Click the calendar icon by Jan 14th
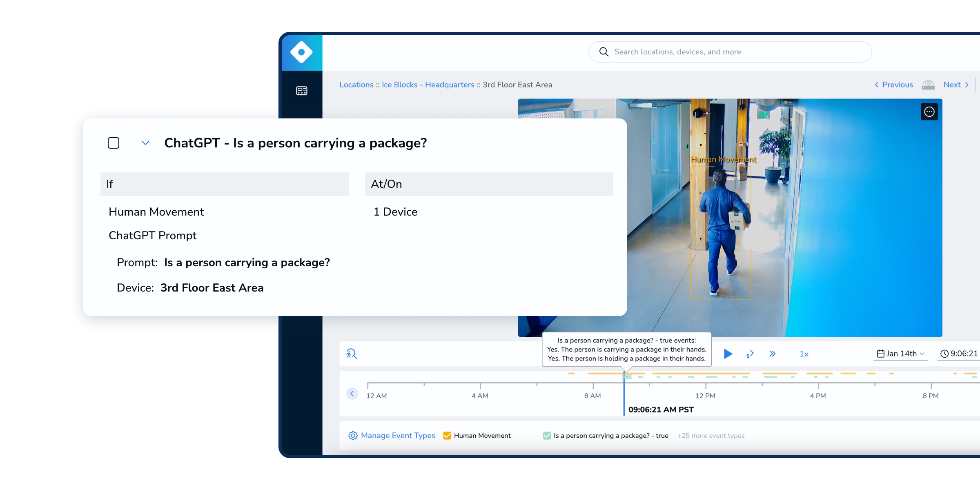 [x=881, y=354]
